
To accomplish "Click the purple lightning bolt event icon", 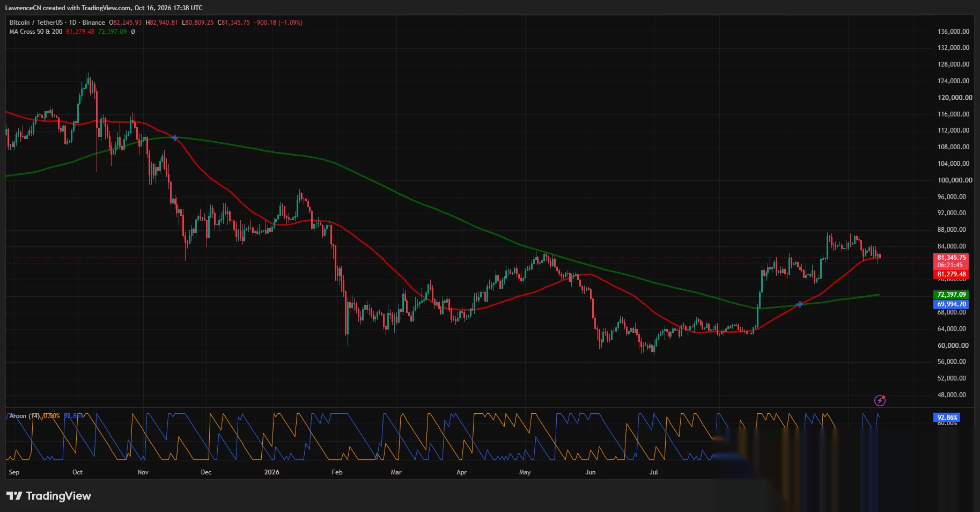I will pyautogui.click(x=880, y=400).
